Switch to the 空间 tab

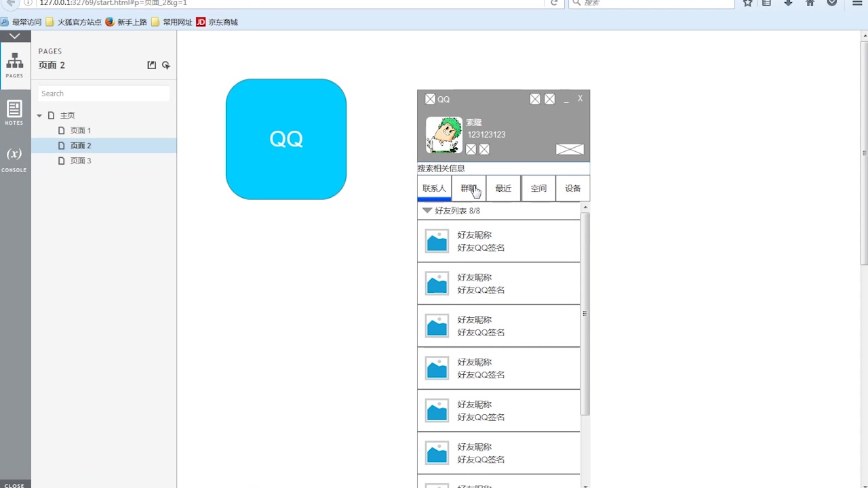pos(538,188)
